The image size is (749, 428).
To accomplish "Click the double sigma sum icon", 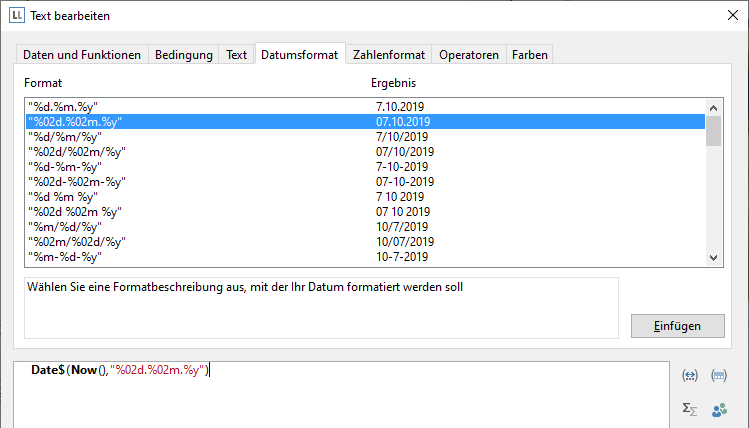I will [x=689, y=409].
